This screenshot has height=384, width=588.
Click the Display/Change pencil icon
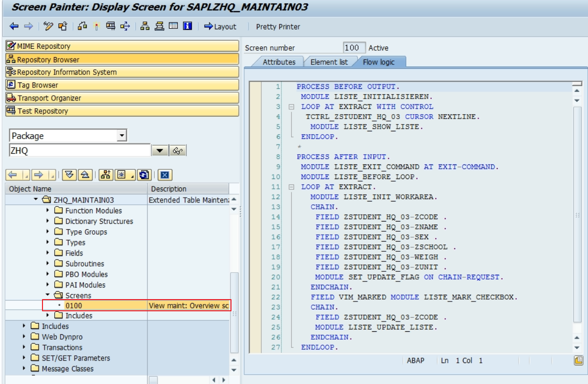pyautogui.click(x=48, y=26)
